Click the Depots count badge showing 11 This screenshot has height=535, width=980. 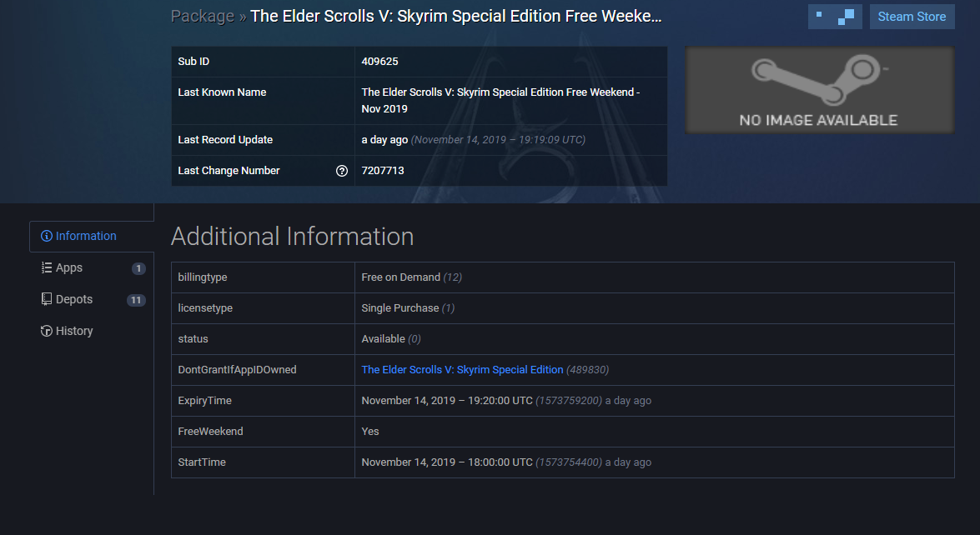click(x=136, y=300)
